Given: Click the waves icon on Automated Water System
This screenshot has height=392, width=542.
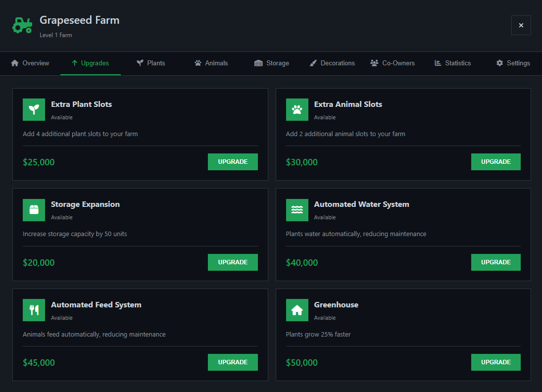Looking at the screenshot, I should pyautogui.click(x=297, y=210).
